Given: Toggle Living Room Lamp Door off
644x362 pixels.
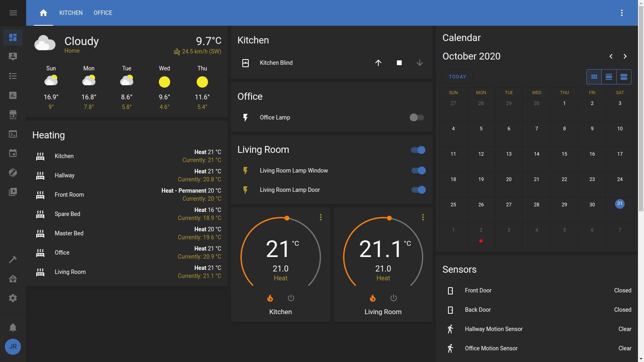Looking at the screenshot, I should pos(418,190).
